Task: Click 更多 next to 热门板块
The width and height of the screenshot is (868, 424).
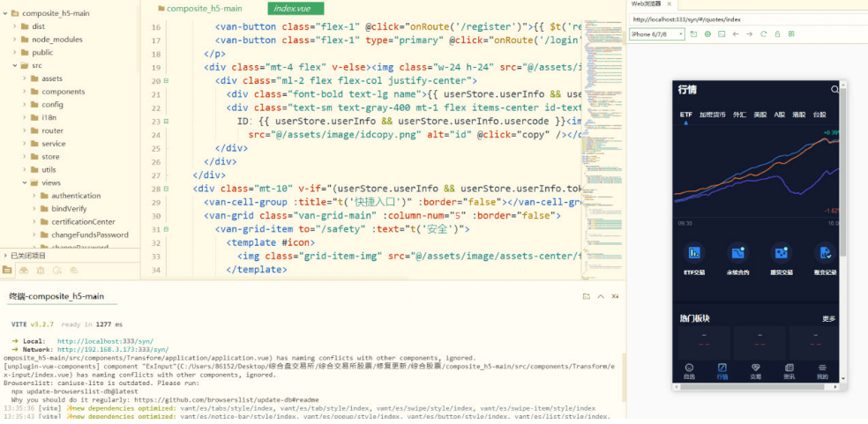Action: coord(828,318)
